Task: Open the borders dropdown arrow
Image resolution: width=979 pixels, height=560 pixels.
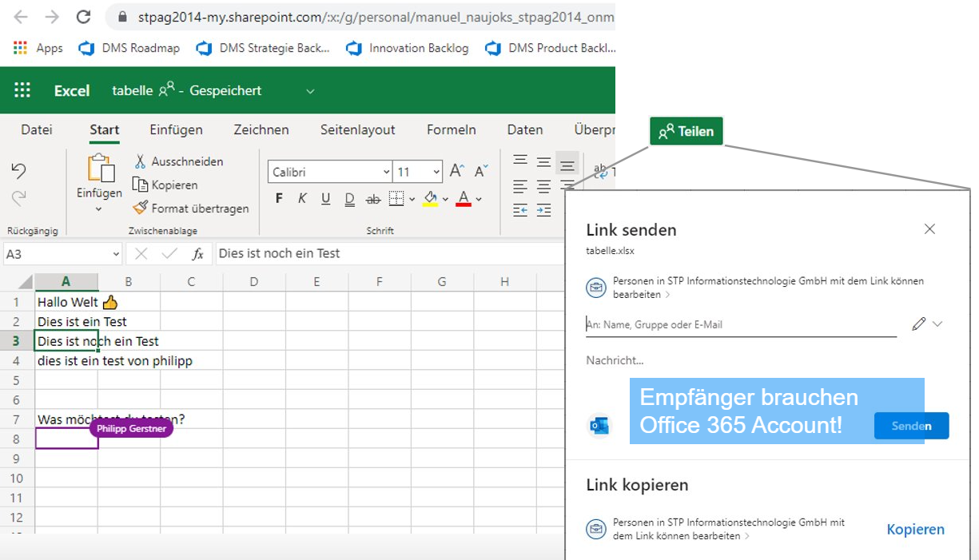Action: [412, 199]
